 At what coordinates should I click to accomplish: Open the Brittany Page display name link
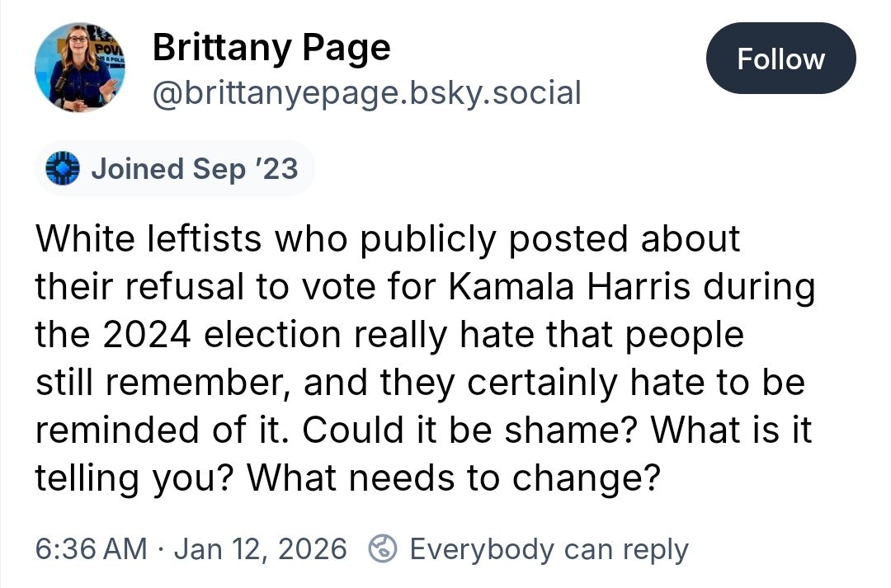[x=271, y=49]
